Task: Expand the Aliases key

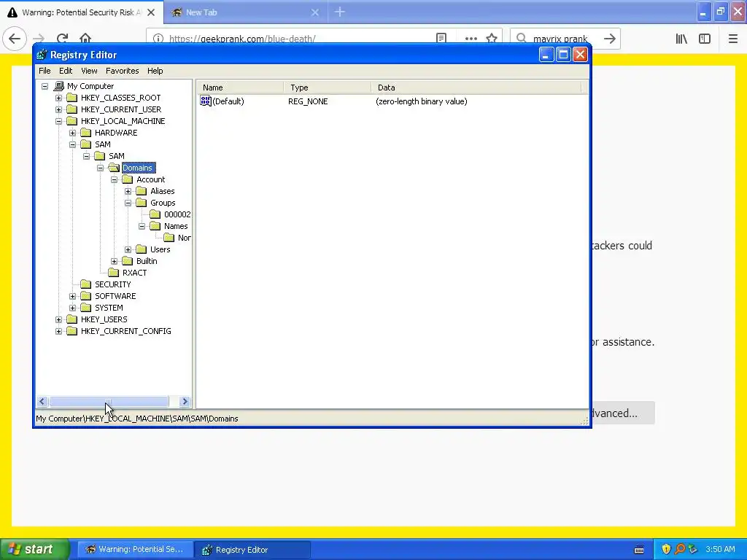Action: pos(128,191)
